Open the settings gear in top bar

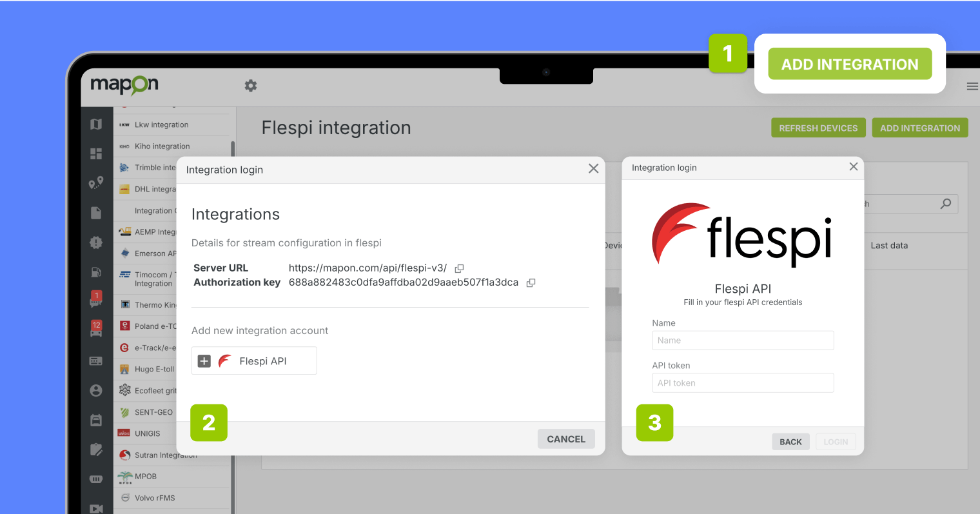(251, 85)
